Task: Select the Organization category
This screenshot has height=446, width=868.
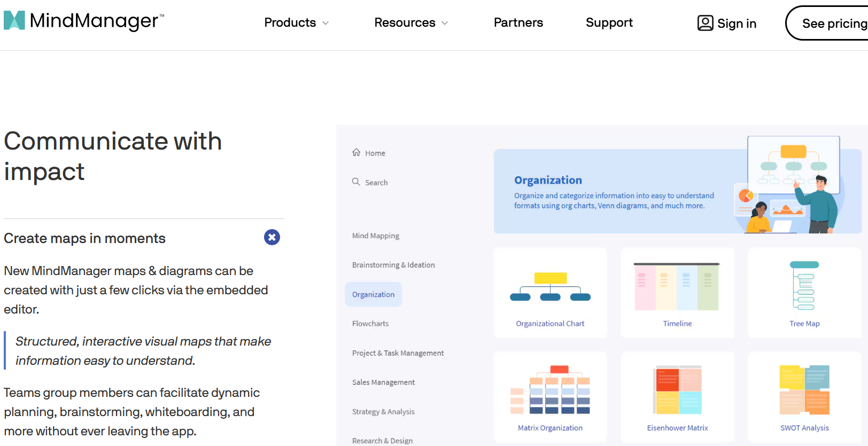Action: click(373, 294)
